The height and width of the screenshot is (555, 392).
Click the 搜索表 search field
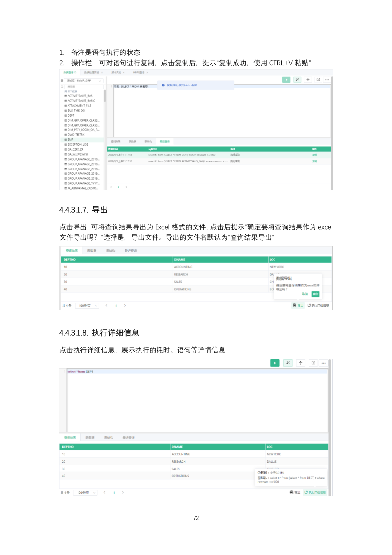pyautogui.click(x=84, y=86)
